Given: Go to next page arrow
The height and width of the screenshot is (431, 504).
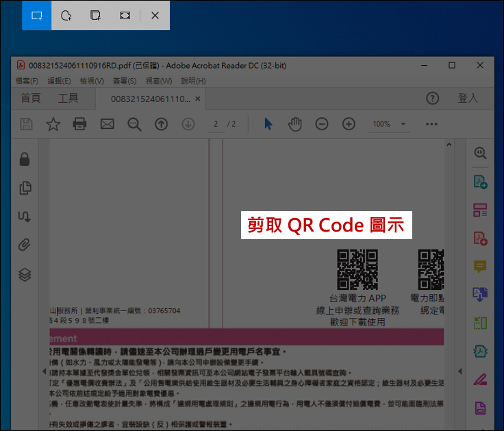Looking at the screenshot, I should point(188,124).
